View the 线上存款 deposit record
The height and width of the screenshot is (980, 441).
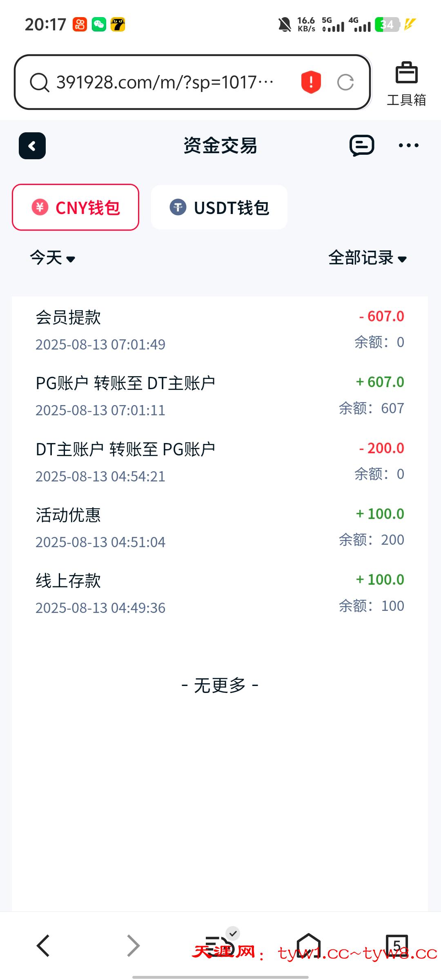point(220,593)
